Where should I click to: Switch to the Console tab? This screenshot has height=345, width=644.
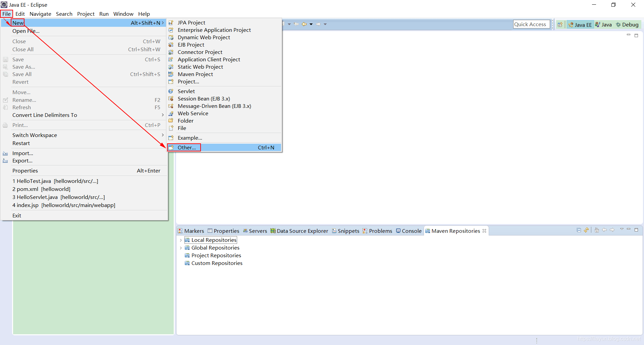click(409, 231)
